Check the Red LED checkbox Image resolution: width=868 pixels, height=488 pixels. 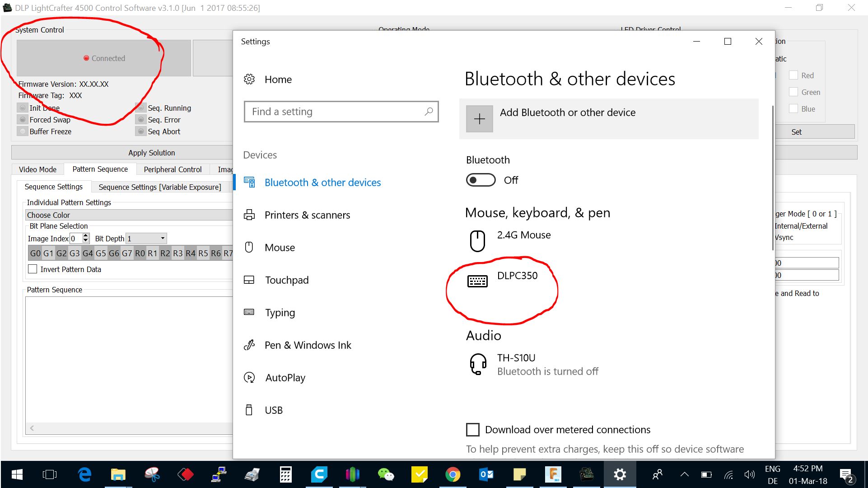(793, 75)
